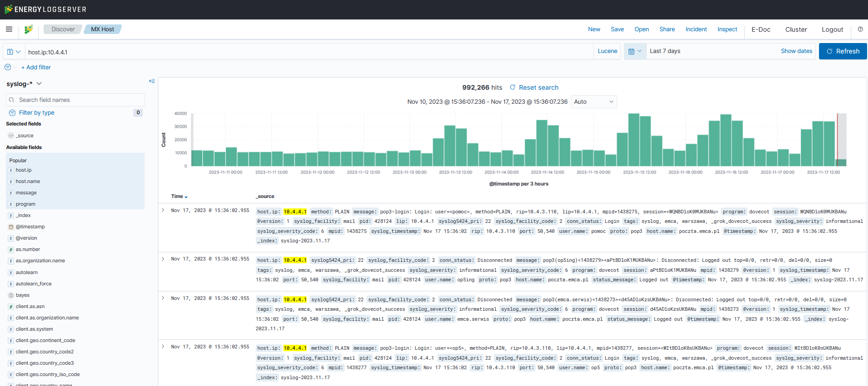Click Share in the top menu

coord(667,29)
